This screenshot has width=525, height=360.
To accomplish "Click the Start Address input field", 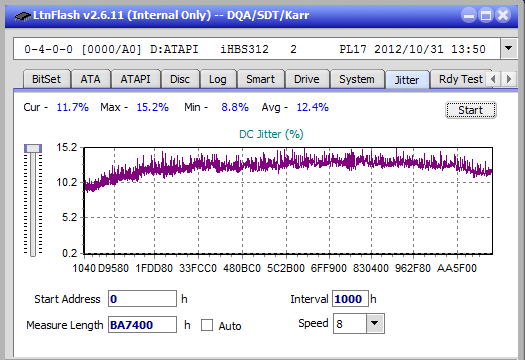I will [x=142, y=299].
